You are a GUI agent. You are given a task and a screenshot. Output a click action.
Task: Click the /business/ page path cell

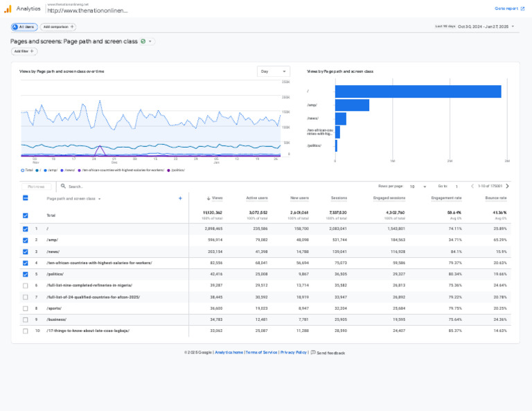56,320
